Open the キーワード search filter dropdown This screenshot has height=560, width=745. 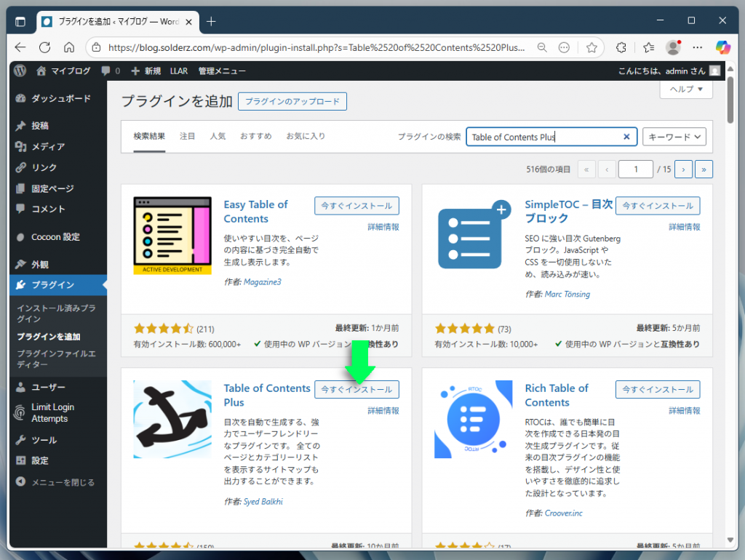click(674, 137)
